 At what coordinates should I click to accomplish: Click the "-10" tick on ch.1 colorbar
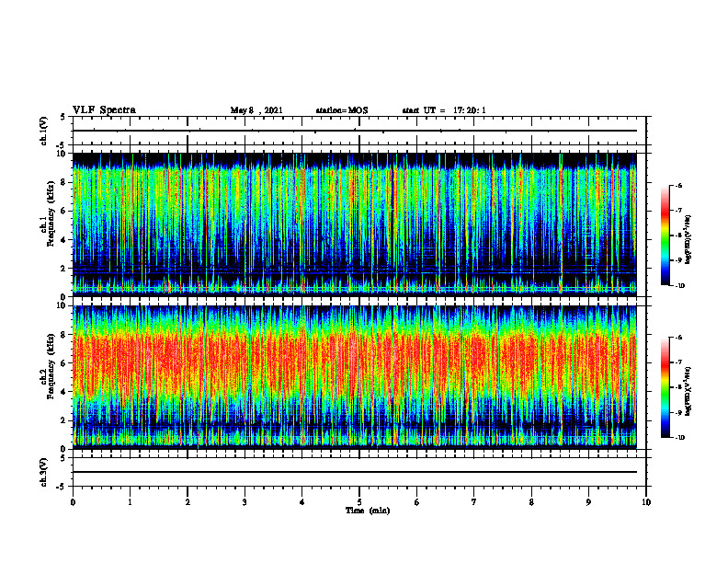pos(679,286)
